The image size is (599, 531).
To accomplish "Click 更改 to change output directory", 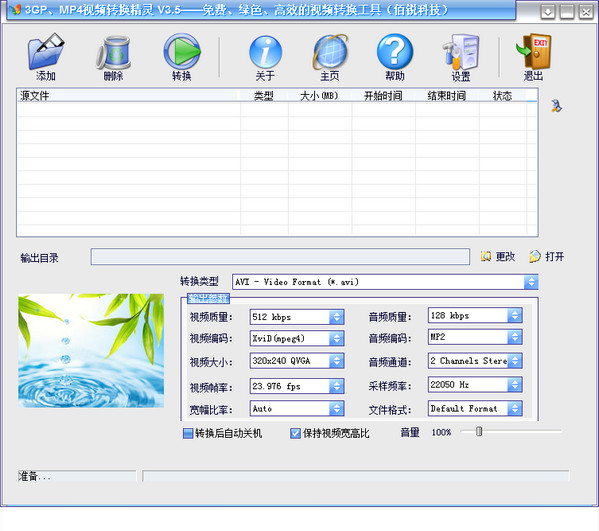I will pos(498,256).
